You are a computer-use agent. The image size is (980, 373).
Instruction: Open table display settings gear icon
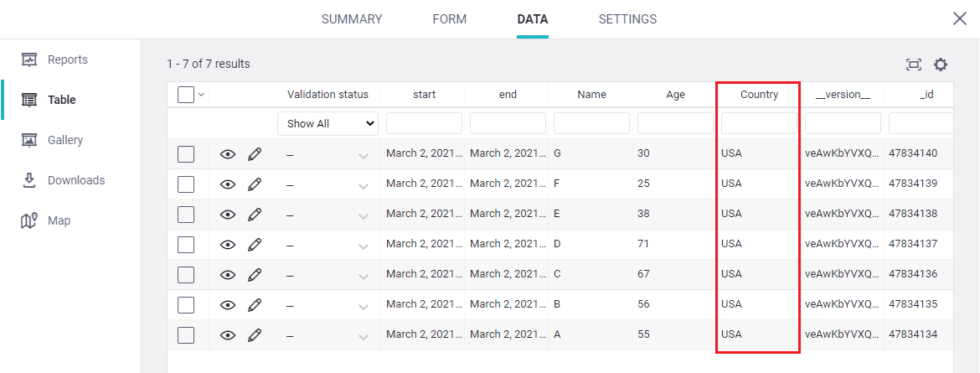[x=941, y=65]
